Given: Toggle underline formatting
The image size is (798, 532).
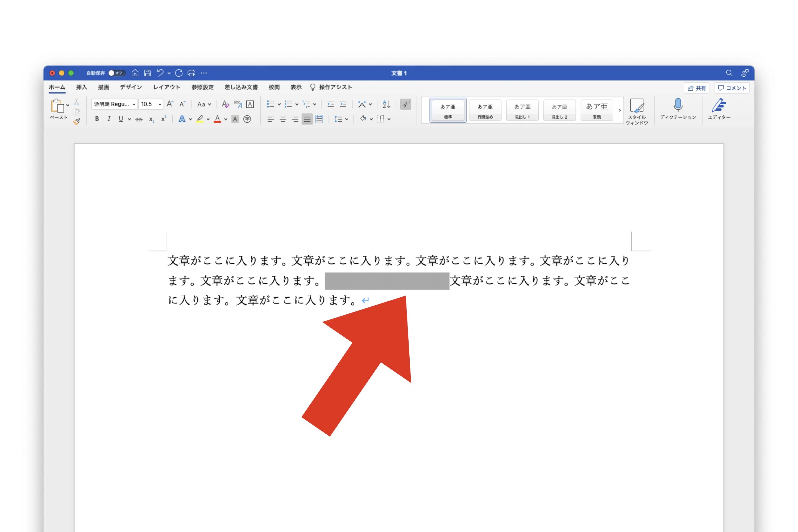Looking at the screenshot, I should [121, 119].
